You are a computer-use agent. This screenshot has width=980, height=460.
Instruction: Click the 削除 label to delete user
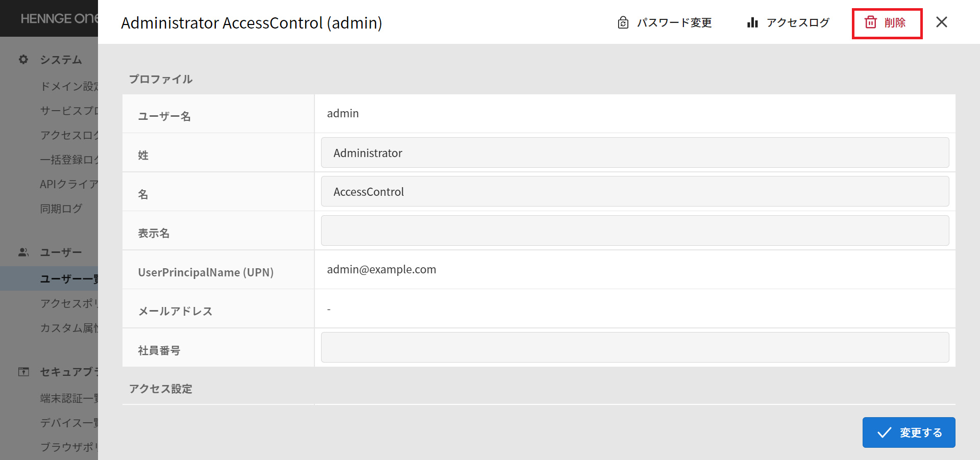(895, 22)
